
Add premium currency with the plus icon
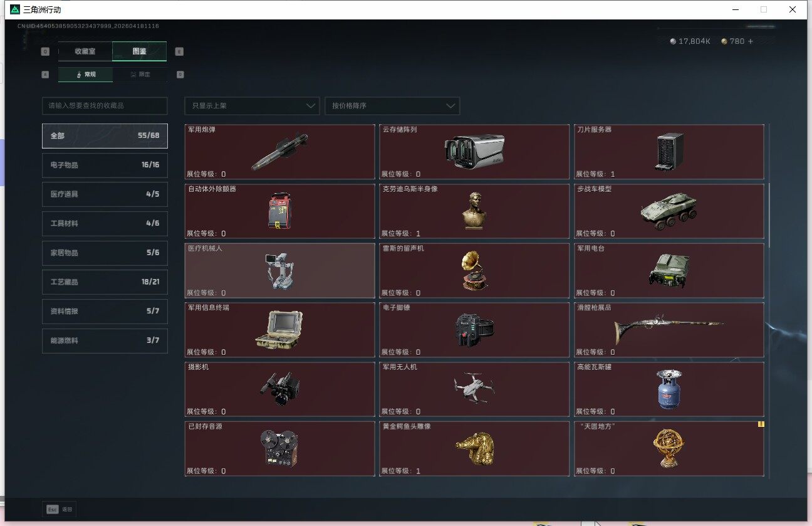[751, 41]
